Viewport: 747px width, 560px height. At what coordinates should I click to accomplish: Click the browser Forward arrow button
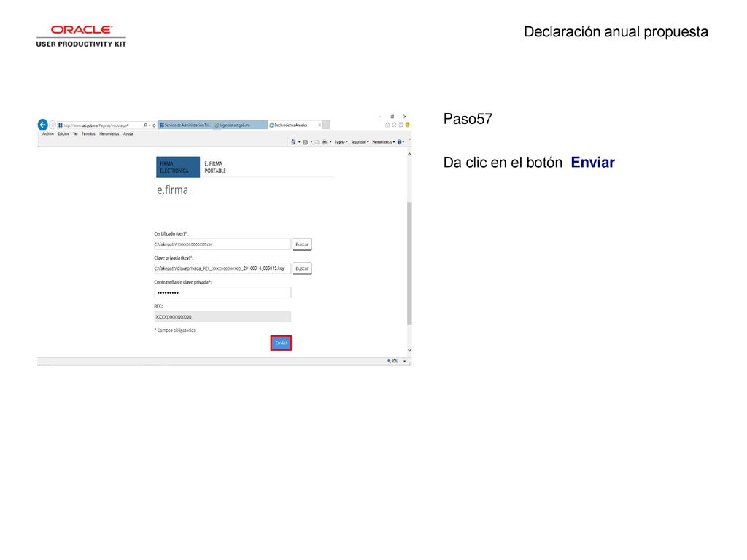point(53,125)
